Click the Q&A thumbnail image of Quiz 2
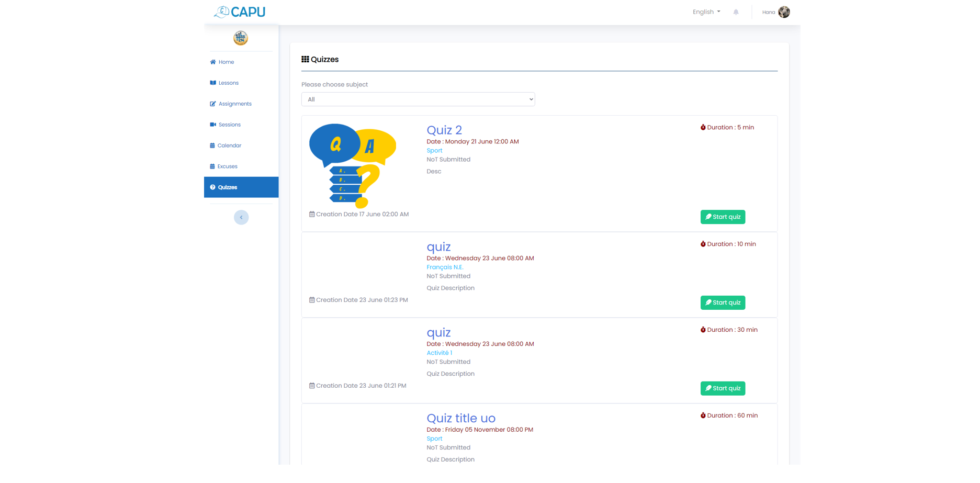 (x=353, y=166)
